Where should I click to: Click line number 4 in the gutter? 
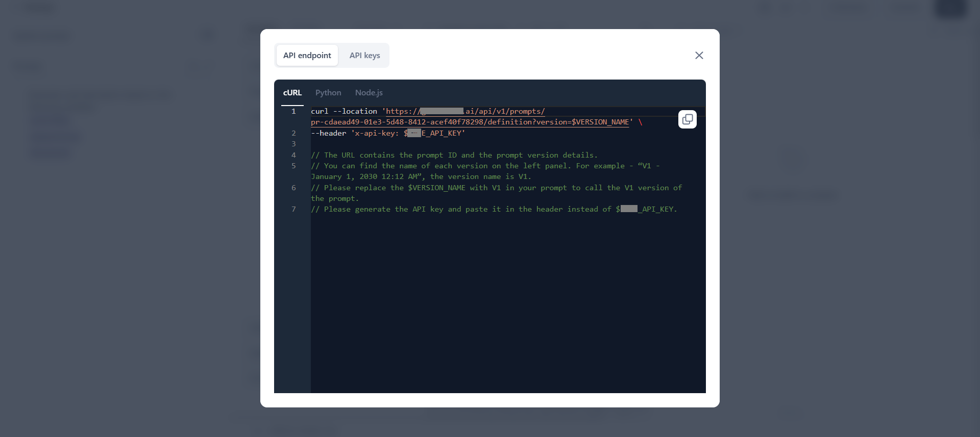tap(293, 156)
